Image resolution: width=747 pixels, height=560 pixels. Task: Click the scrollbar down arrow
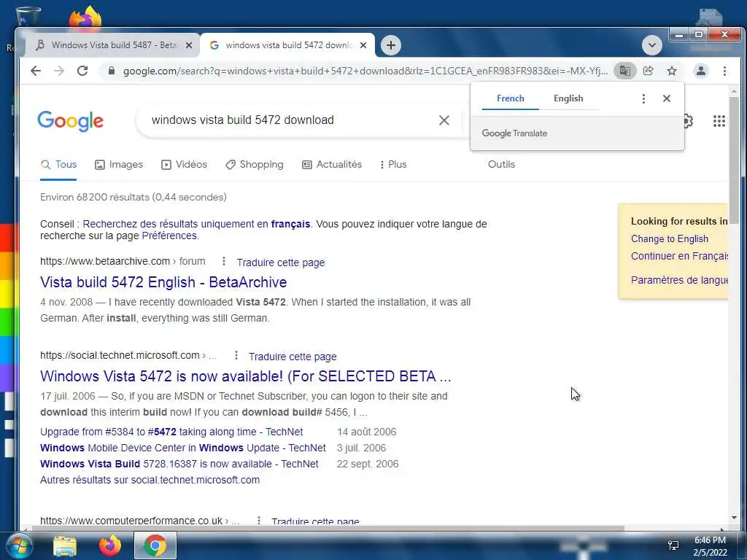pos(734,518)
